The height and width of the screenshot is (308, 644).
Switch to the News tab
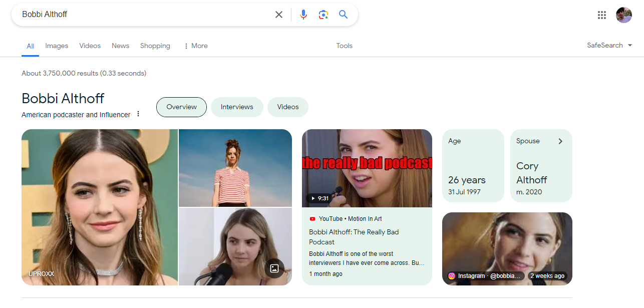(x=120, y=46)
